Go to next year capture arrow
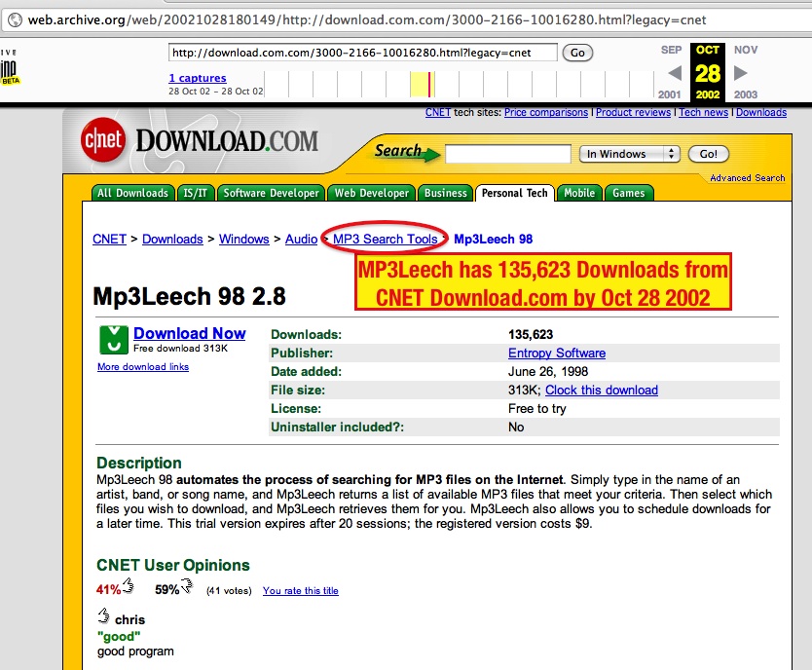This screenshot has width=812, height=670. (741, 73)
